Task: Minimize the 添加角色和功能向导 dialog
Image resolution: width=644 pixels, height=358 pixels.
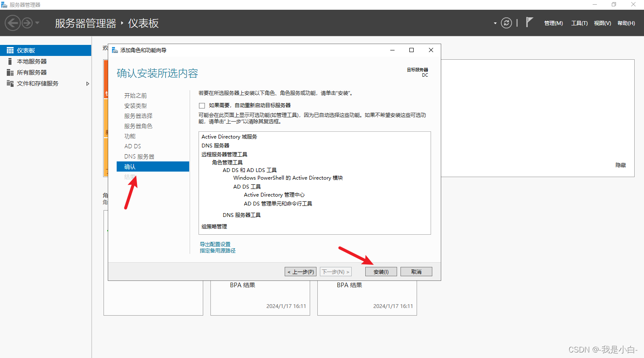Action: pos(392,50)
